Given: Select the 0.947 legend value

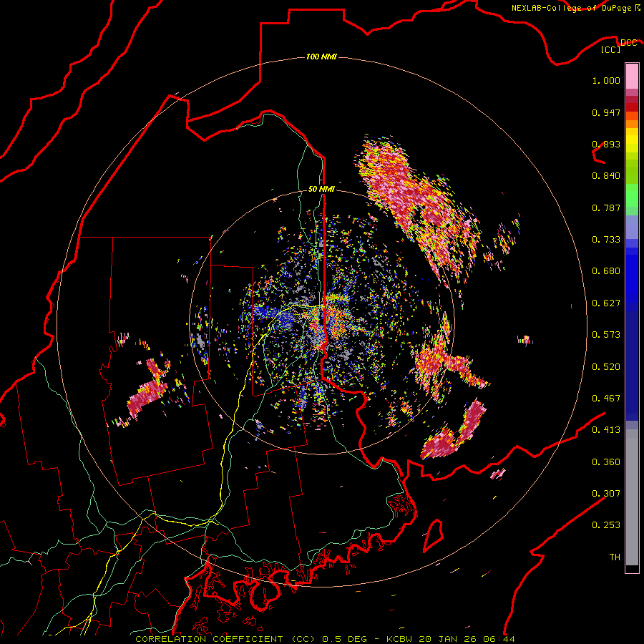Looking at the screenshot, I should pyautogui.click(x=606, y=112).
